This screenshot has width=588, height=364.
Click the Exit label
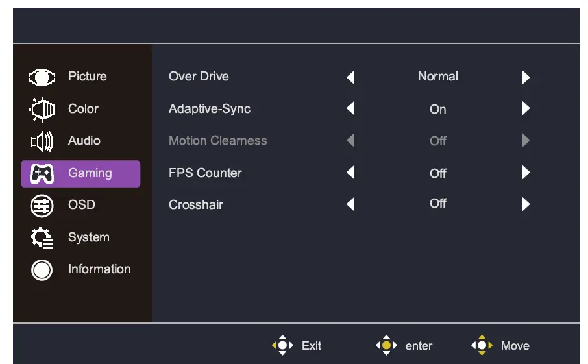coord(312,346)
